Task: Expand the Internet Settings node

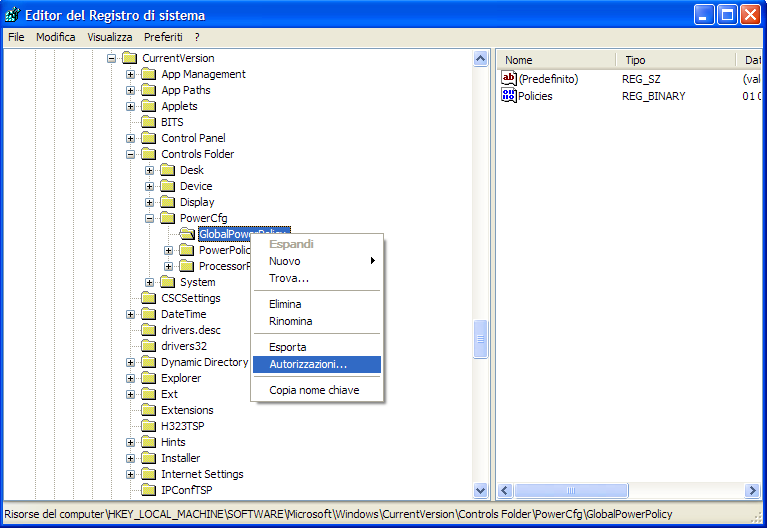Action: click(x=130, y=474)
